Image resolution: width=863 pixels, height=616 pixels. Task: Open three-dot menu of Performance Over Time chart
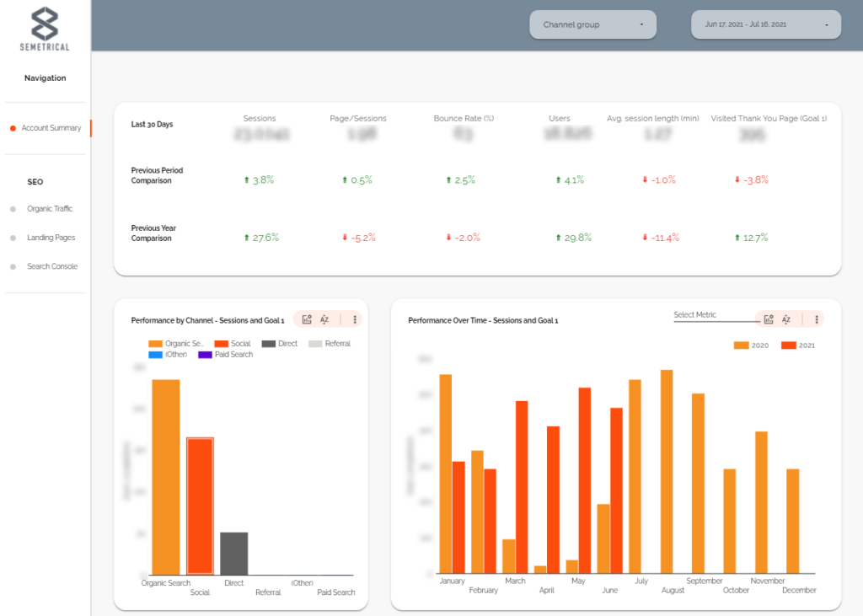tap(817, 319)
